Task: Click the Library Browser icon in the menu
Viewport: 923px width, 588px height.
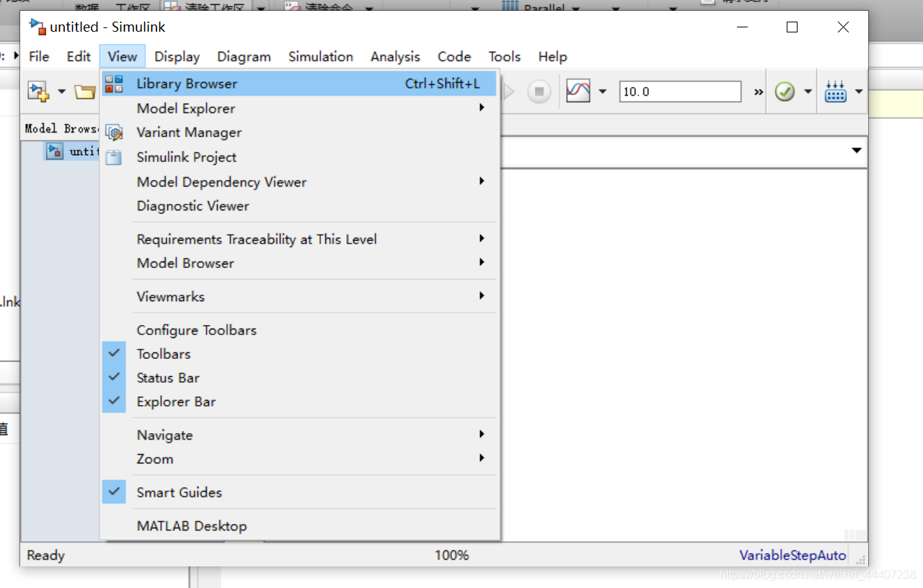Action: click(x=114, y=84)
